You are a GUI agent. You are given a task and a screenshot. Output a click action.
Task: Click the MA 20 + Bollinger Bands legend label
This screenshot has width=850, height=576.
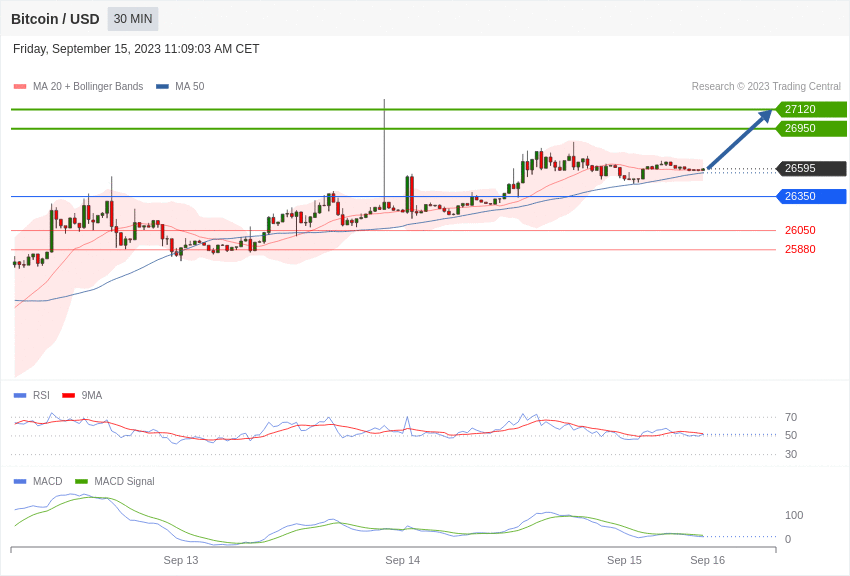click(x=88, y=86)
